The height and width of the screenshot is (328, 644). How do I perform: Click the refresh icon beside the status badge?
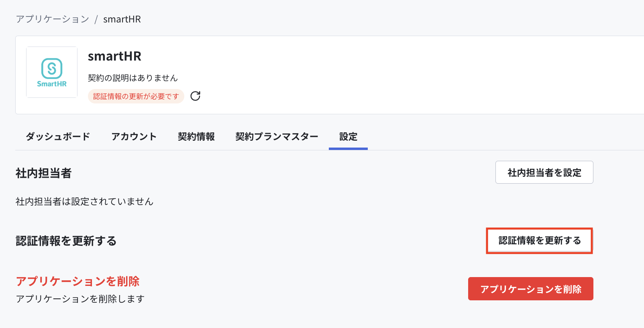tap(195, 96)
